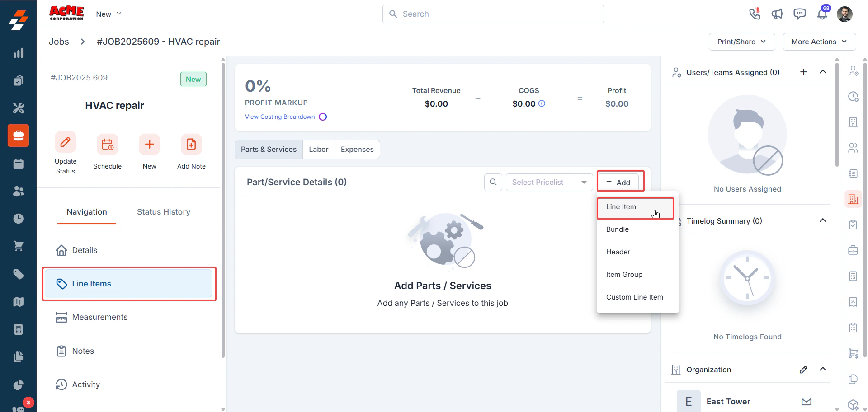Open the contacts people sidebar icon

(x=18, y=191)
